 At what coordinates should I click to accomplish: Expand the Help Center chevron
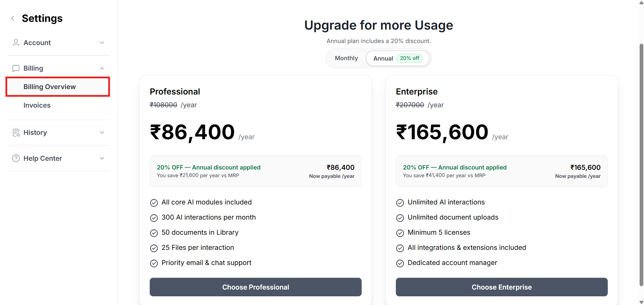(102, 158)
